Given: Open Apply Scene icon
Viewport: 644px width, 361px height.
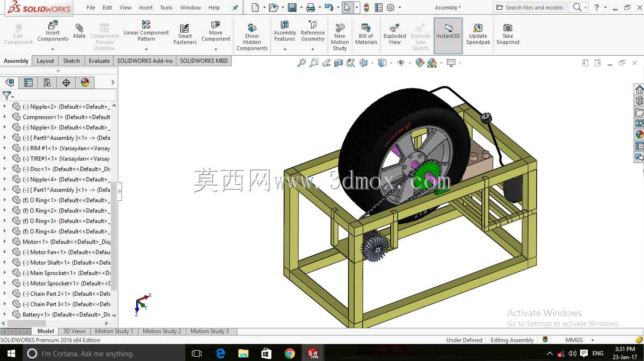Looking at the screenshot, I should tap(432, 63).
